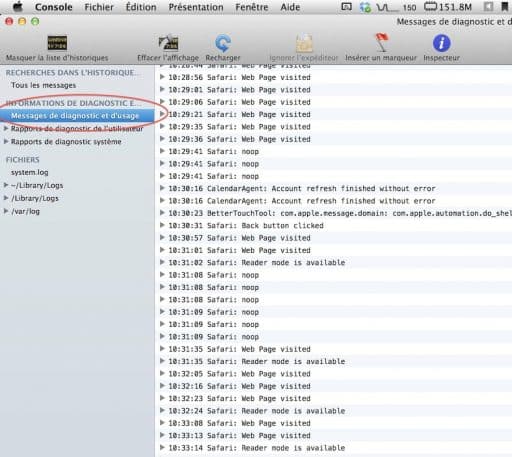Click Masquer la liste d'historiques icon
The height and width of the screenshot is (457, 512).
pyautogui.click(x=57, y=43)
